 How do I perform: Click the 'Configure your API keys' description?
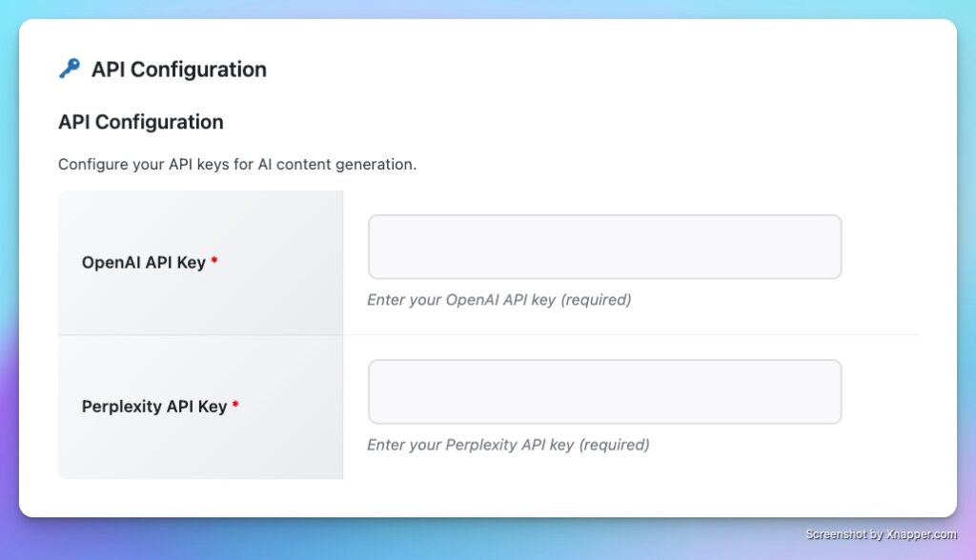coord(237,164)
